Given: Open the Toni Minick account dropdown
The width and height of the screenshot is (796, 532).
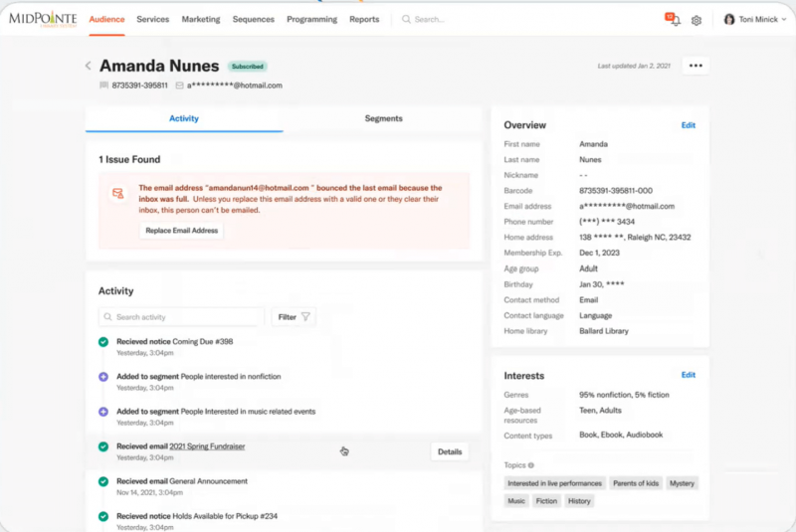Looking at the screenshot, I should 755,19.
